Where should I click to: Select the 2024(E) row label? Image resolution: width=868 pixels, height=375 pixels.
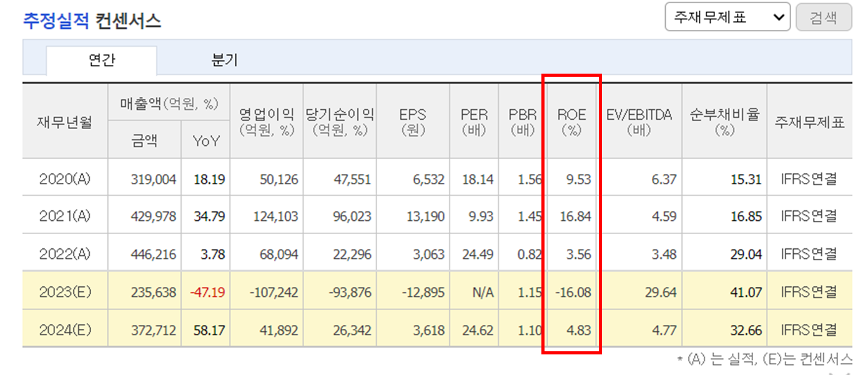(65, 329)
